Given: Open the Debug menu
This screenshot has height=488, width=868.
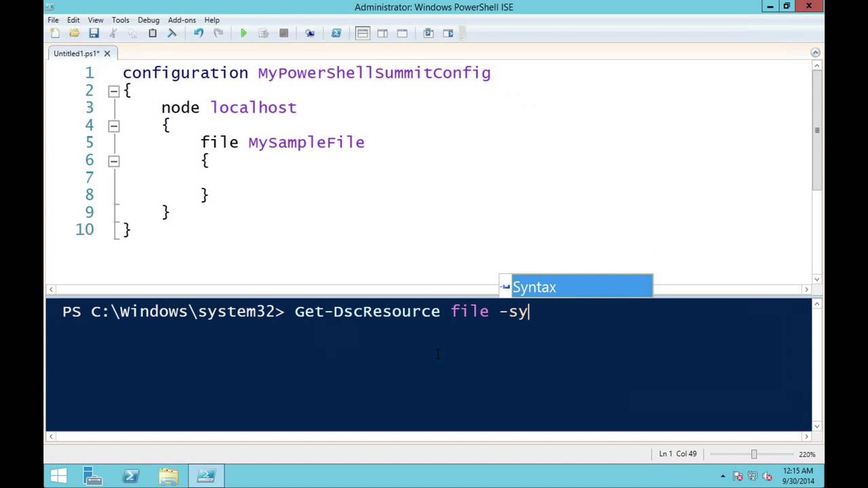Looking at the screenshot, I should tap(149, 20).
